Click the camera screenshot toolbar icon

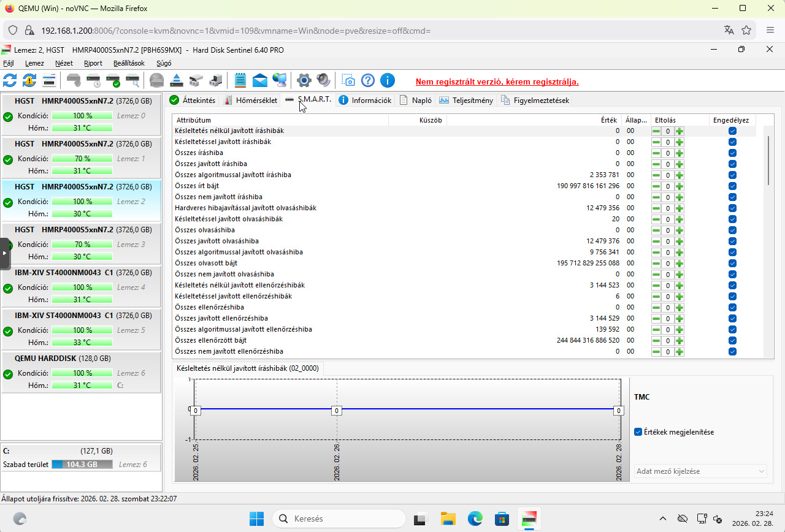coord(348,80)
